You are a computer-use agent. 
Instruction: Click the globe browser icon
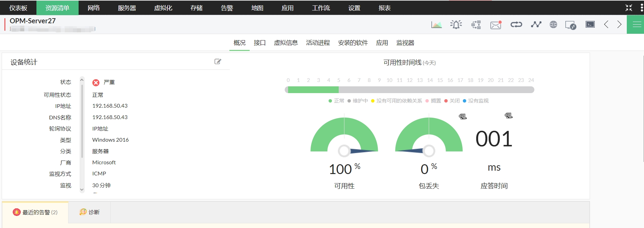point(553,25)
